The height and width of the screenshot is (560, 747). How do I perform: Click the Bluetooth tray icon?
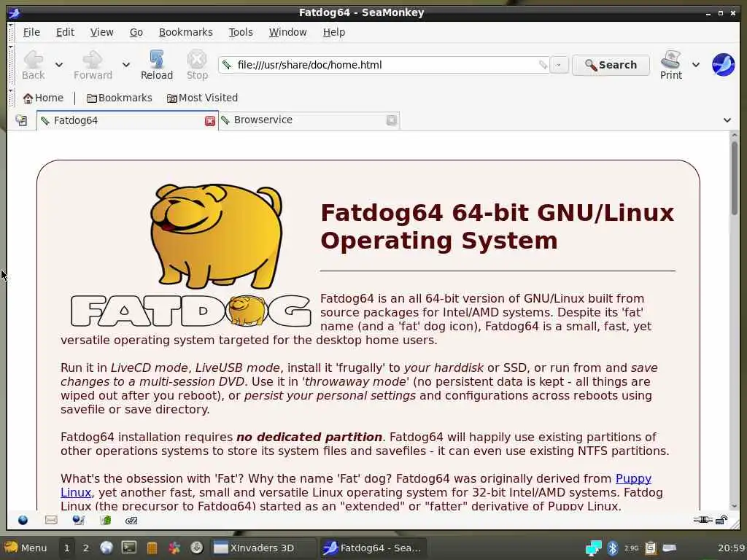tap(613, 548)
